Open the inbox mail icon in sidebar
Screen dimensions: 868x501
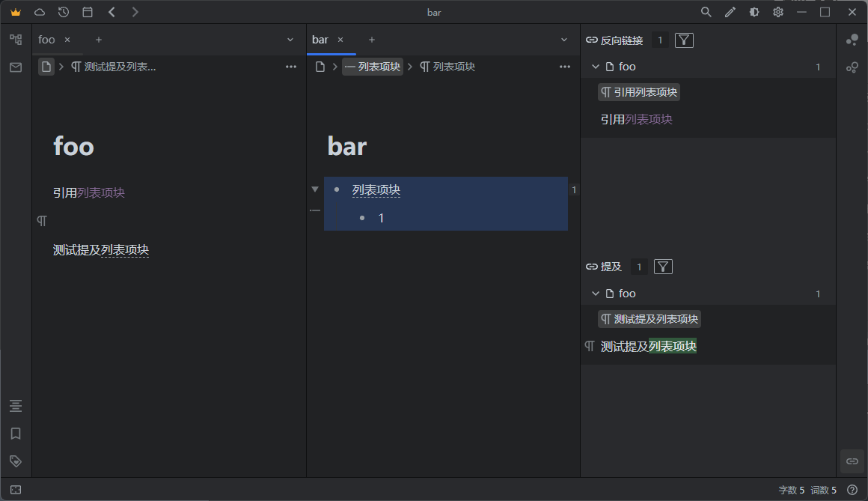pyautogui.click(x=16, y=67)
